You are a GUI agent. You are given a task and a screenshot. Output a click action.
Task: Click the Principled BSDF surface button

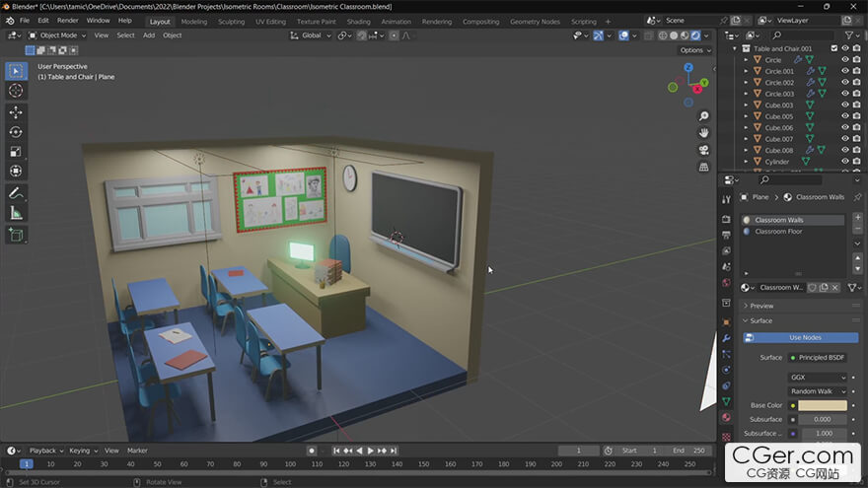818,358
